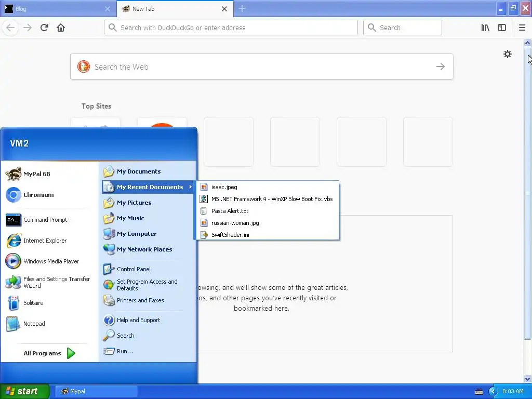Open new tab page settings gear

[507, 54]
